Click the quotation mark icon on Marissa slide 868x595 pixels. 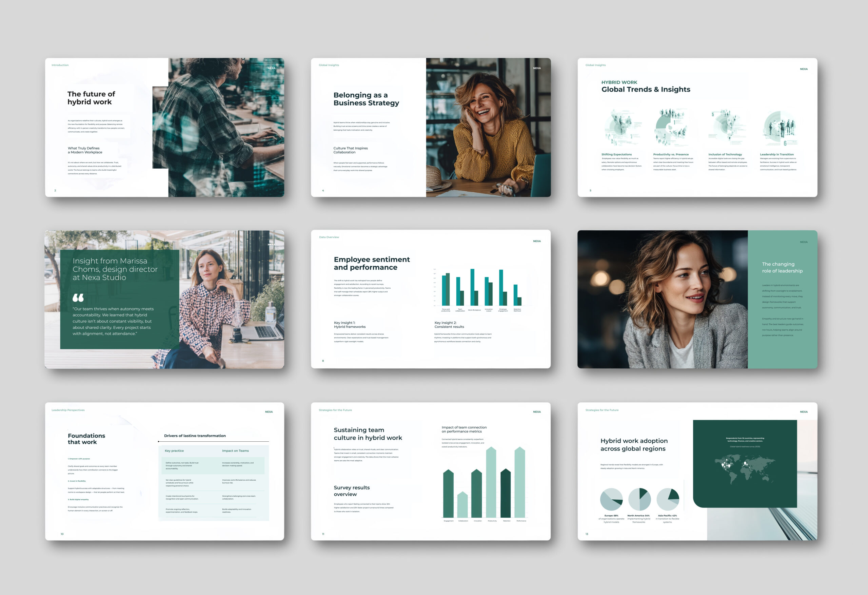pos(78,297)
